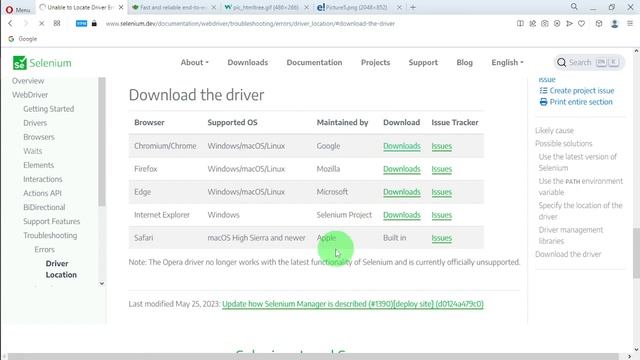Click Create project issue link

[577, 91]
